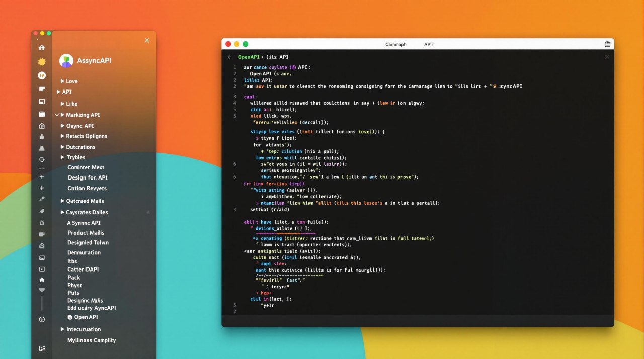Expand the Love tree item
This screenshot has width=644, height=359.
point(62,81)
